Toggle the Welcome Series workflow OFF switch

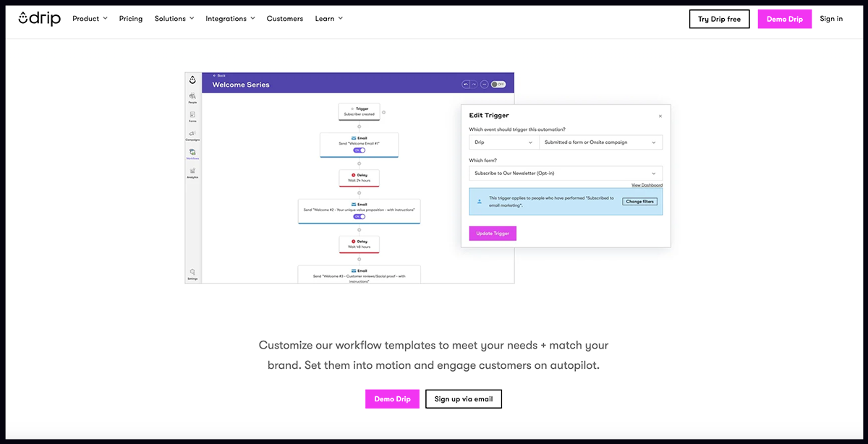(x=498, y=85)
